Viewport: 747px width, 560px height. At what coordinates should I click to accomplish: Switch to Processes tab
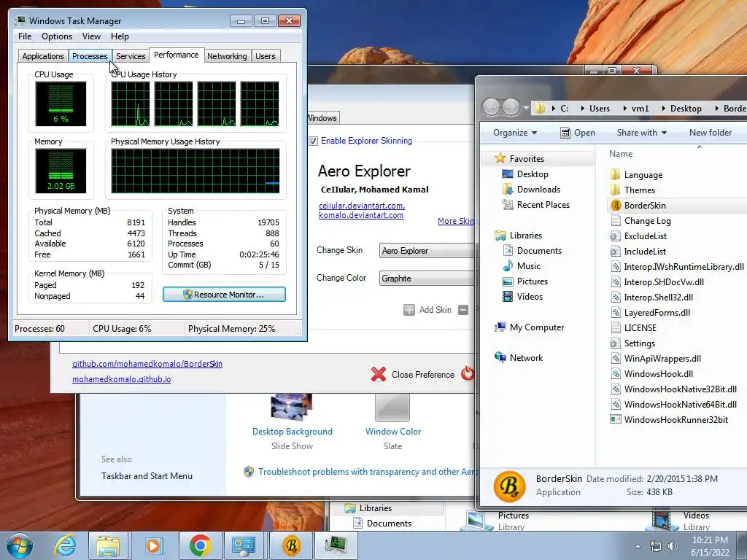point(90,56)
